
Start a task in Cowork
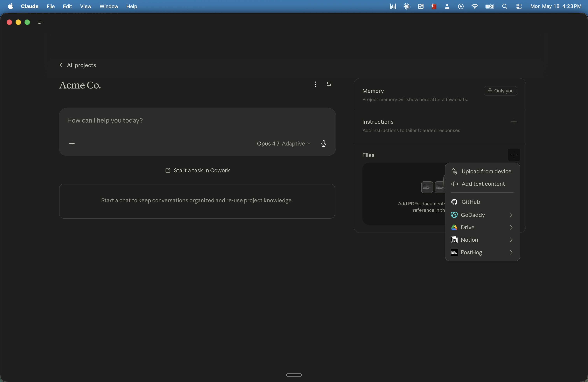pyautogui.click(x=197, y=170)
